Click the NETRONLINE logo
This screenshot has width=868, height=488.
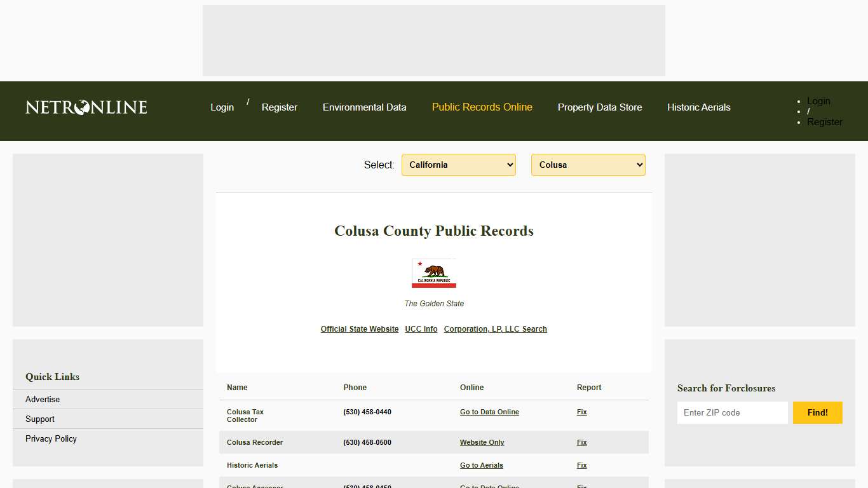tap(85, 107)
